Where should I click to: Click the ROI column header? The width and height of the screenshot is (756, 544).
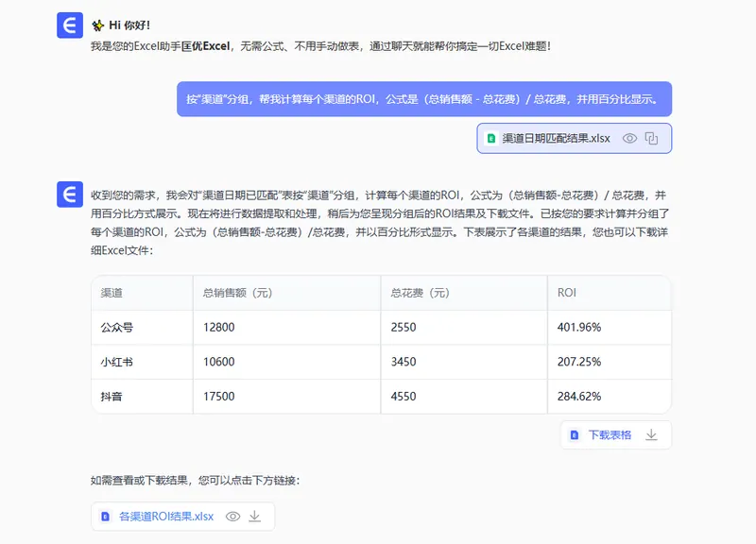[566, 293]
